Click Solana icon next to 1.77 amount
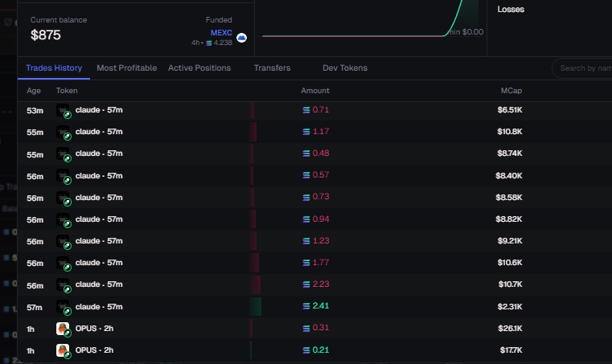The width and height of the screenshot is (612, 364). click(306, 263)
